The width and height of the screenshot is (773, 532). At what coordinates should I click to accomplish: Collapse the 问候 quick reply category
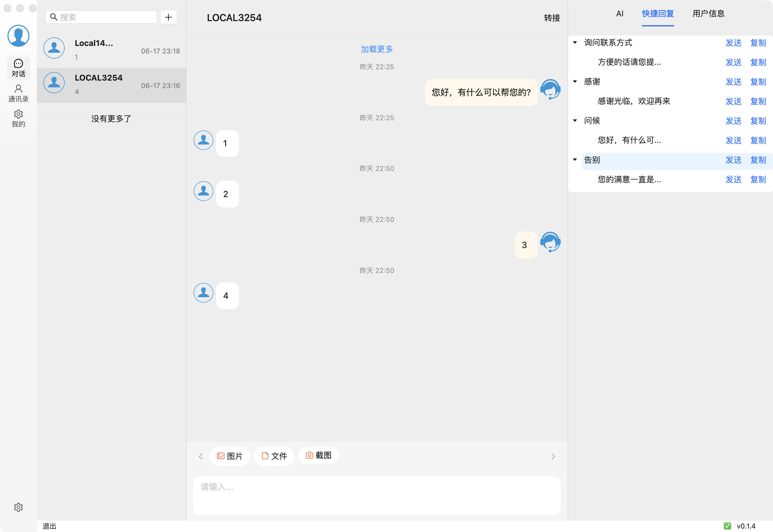pyautogui.click(x=575, y=120)
